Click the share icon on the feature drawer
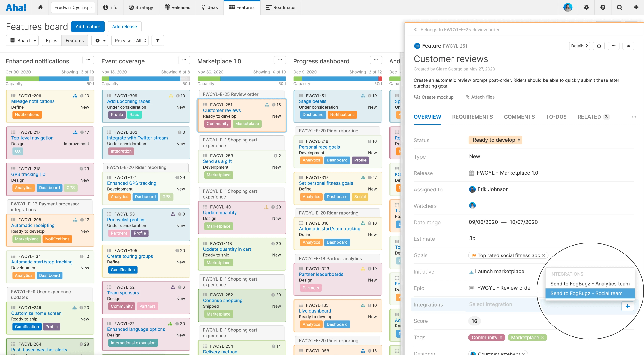The width and height of the screenshot is (644, 355). pos(599,46)
